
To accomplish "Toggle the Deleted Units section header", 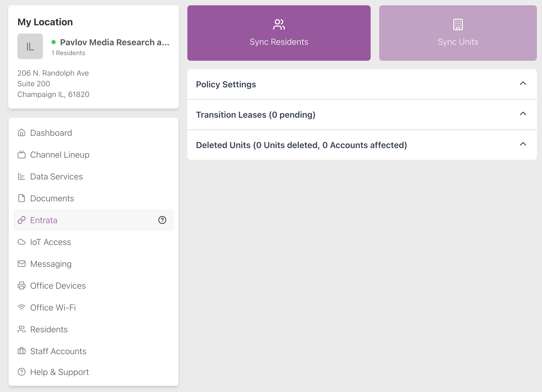I will coord(362,145).
